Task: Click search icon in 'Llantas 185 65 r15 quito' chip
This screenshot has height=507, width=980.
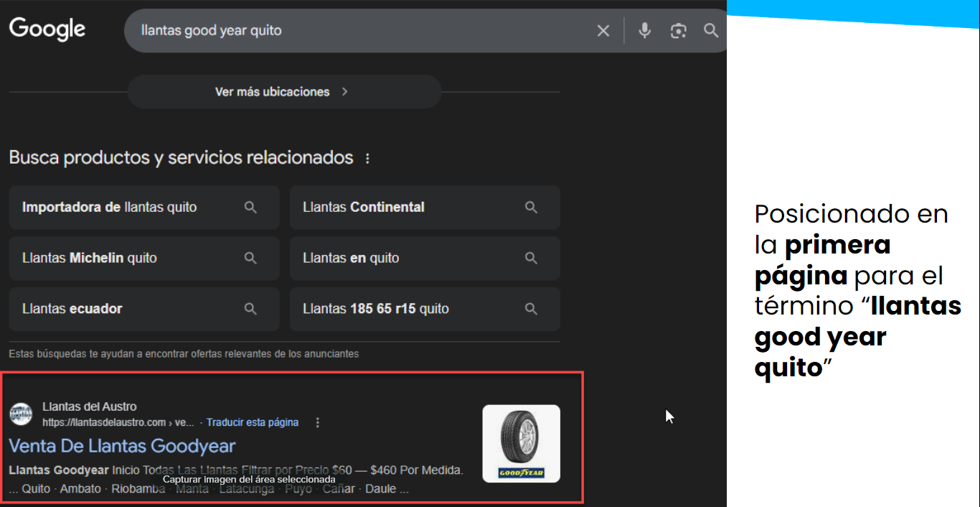Action: point(531,310)
